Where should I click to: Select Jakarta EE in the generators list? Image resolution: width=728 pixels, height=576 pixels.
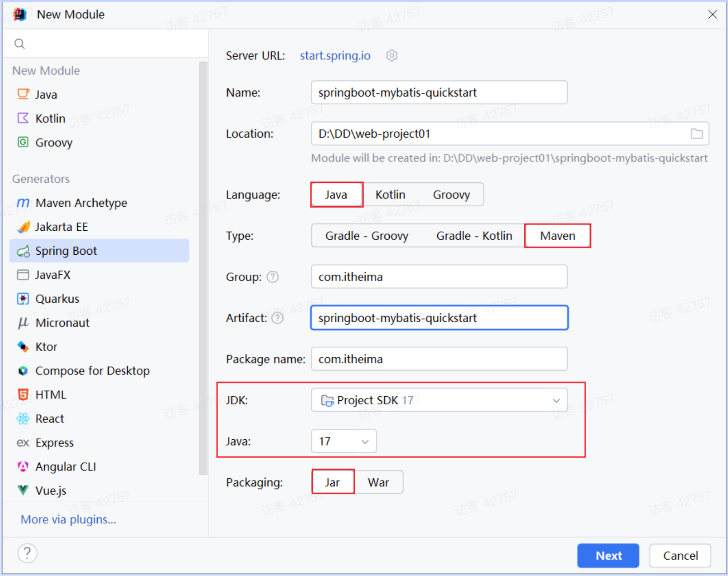[61, 227]
